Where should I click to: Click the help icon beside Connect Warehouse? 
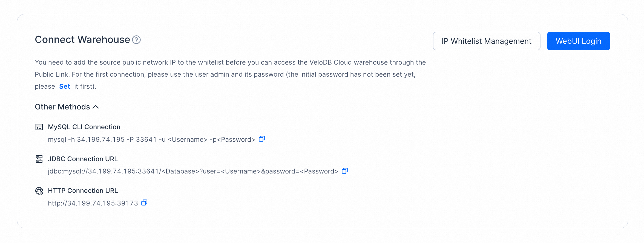tap(136, 40)
